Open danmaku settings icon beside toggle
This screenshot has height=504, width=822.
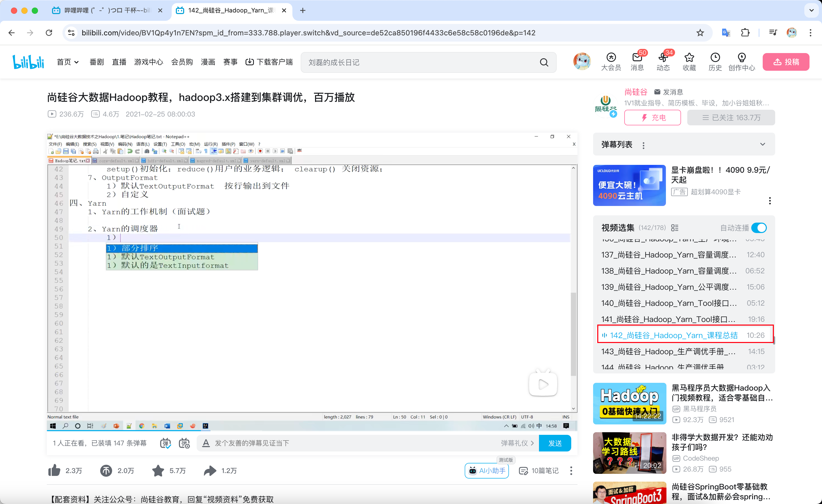184,443
